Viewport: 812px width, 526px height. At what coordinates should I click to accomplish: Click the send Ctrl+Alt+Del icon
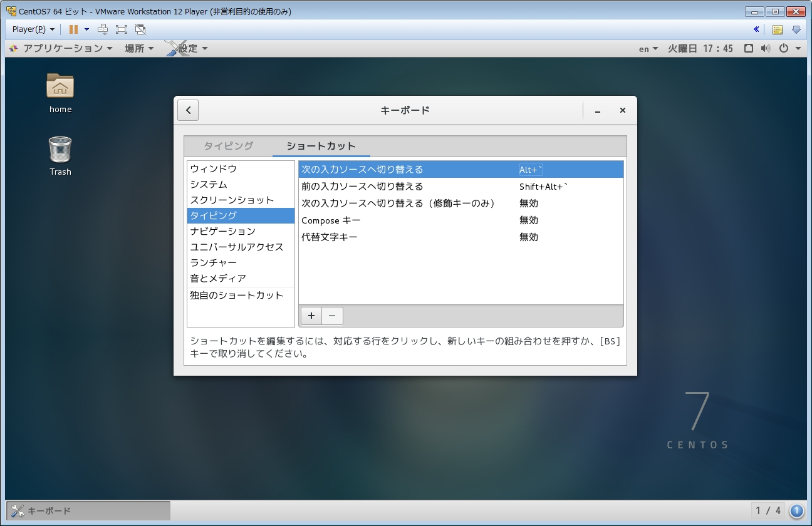103,29
